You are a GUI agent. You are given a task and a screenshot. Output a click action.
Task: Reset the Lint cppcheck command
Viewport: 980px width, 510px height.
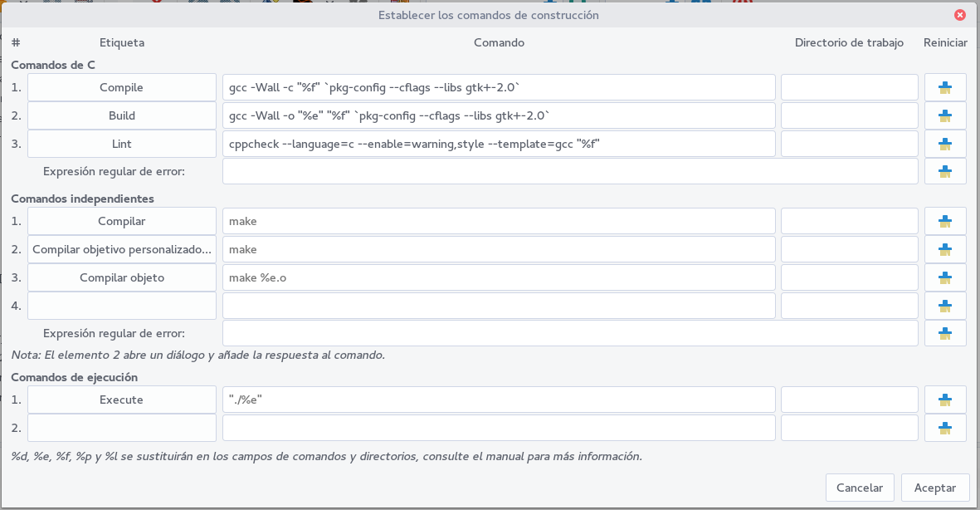pos(945,143)
